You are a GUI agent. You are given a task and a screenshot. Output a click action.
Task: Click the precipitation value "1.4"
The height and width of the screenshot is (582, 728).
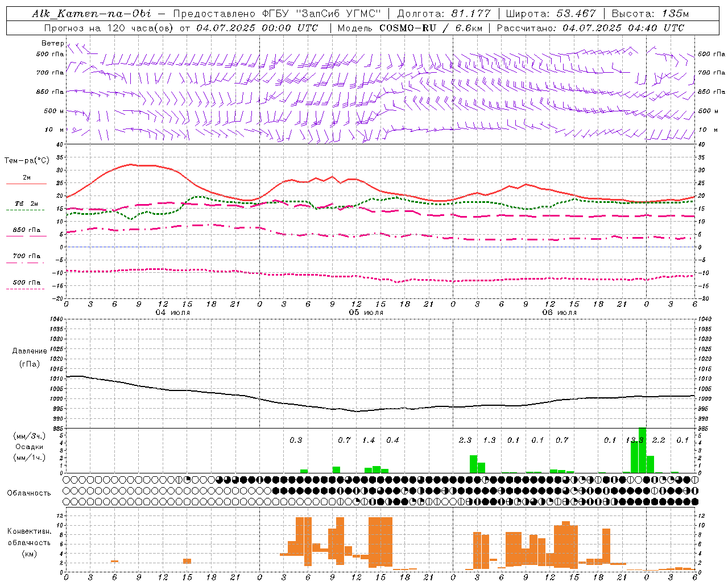coord(369,440)
